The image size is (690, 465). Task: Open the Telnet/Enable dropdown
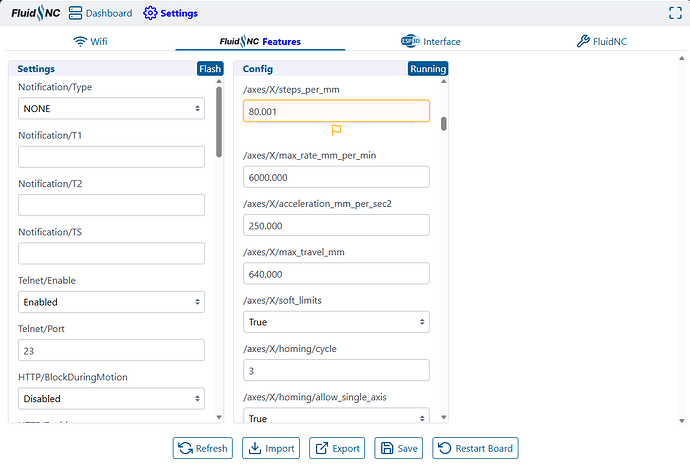[111, 302]
